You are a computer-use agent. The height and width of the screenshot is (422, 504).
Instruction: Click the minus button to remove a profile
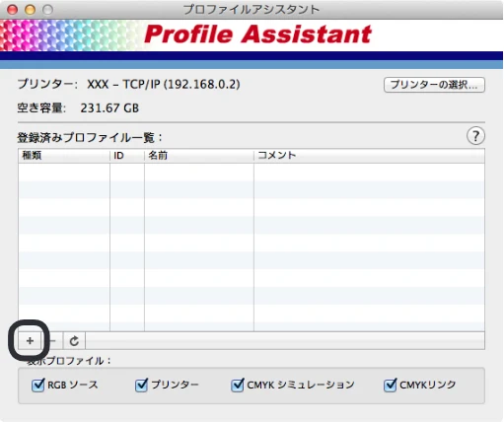(52, 341)
